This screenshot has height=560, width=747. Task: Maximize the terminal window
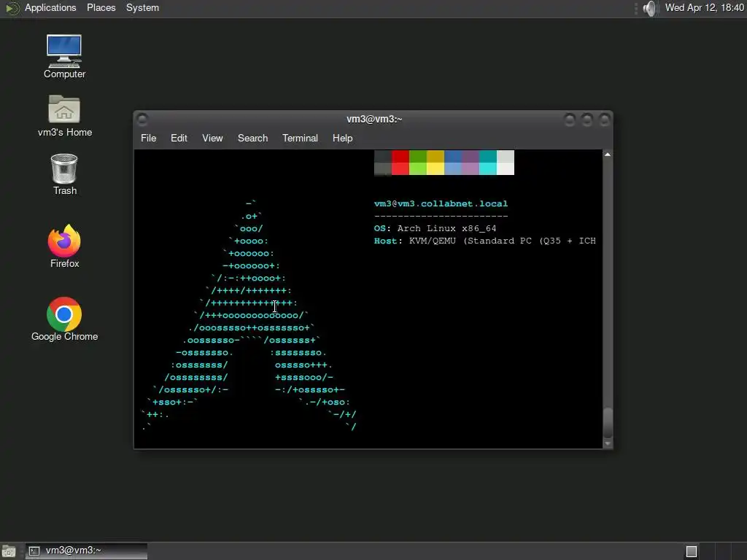[587, 120]
